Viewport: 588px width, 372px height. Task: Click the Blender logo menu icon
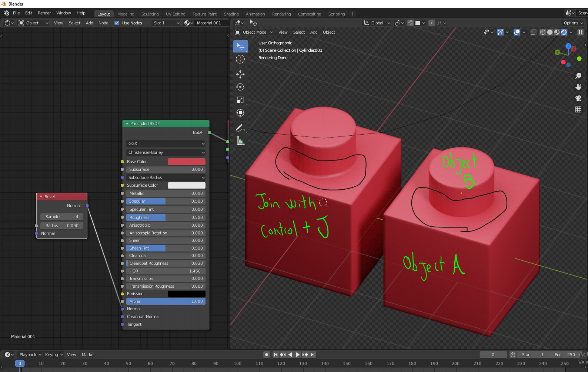pyautogui.click(x=6, y=13)
